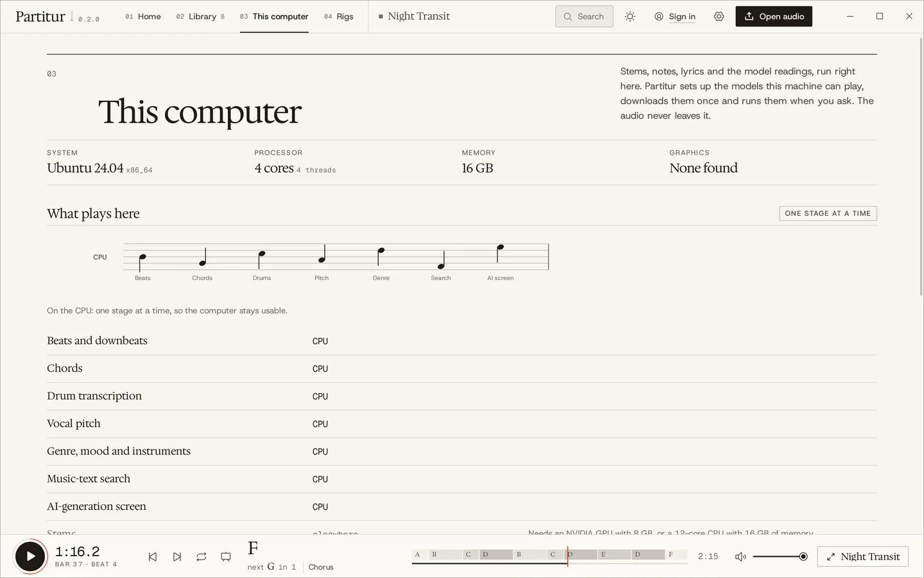Viewport: 924px width, 578px height.
Task: Click the Search note on the staff
Action: 441,266
